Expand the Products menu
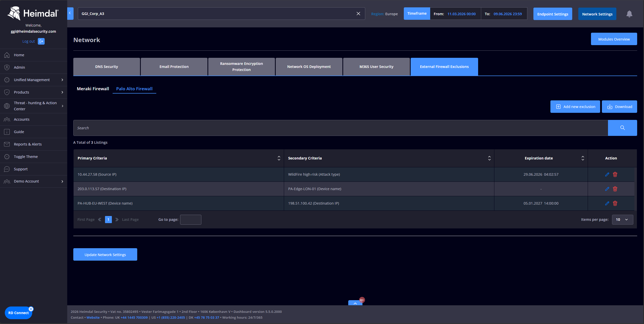 [33, 92]
